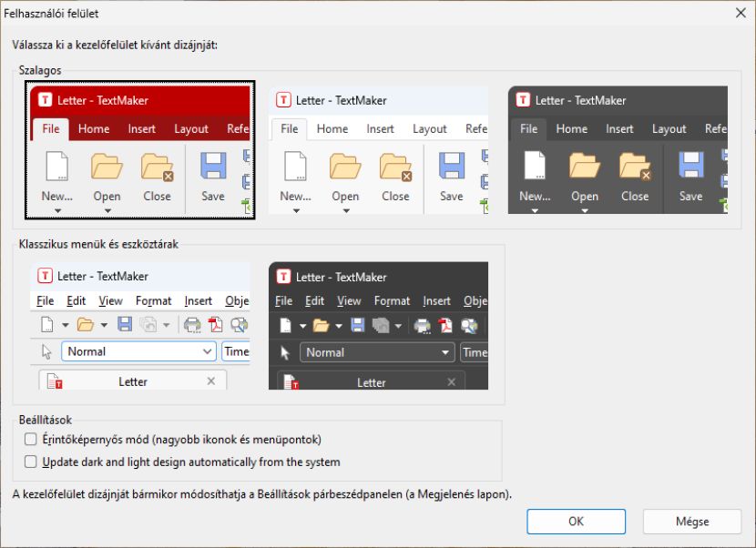Click the Close folder icon in dark ribbon preview
This screenshot has height=548, width=756.
(635, 167)
